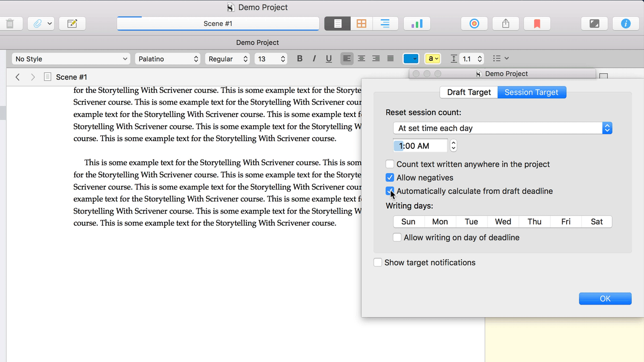Enable Show target notifications checkbox
The image size is (644, 362).
click(378, 262)
